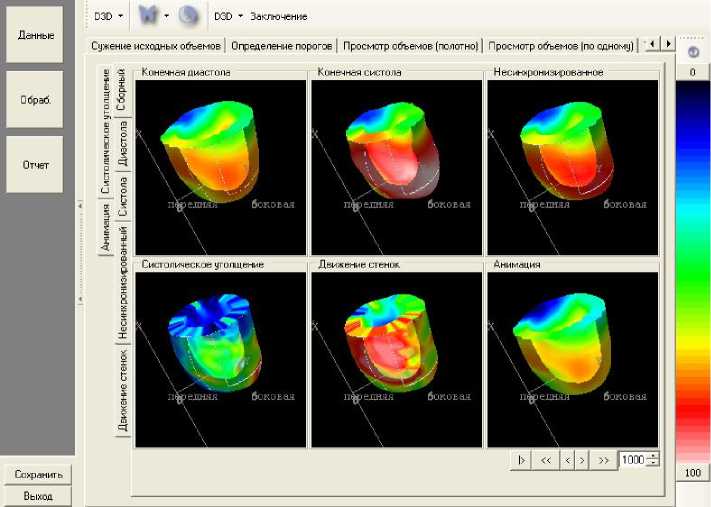The height and width of the screenshot is (507, 711).
Task: Open the Данные section
Action: coord(34,34)
